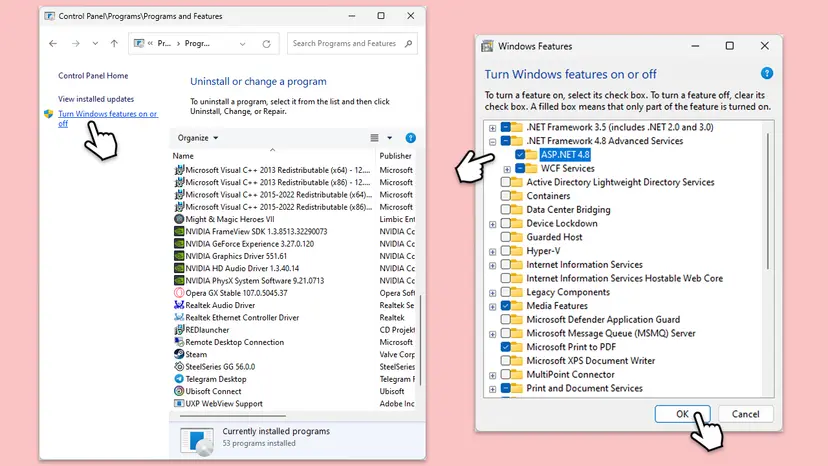This screenshot has width=828, height=466.
Task: Click the Up arrow navigation button
Action: pos(114,43)
